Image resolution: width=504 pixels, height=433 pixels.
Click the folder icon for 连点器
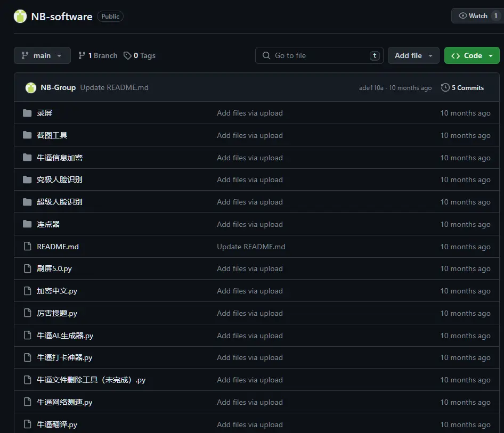click(x=27, y=224)
